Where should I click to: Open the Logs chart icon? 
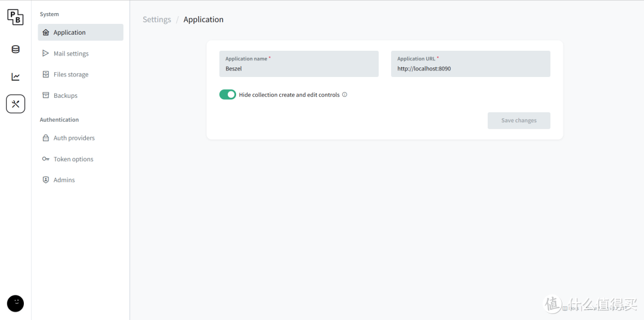[16, 76]
